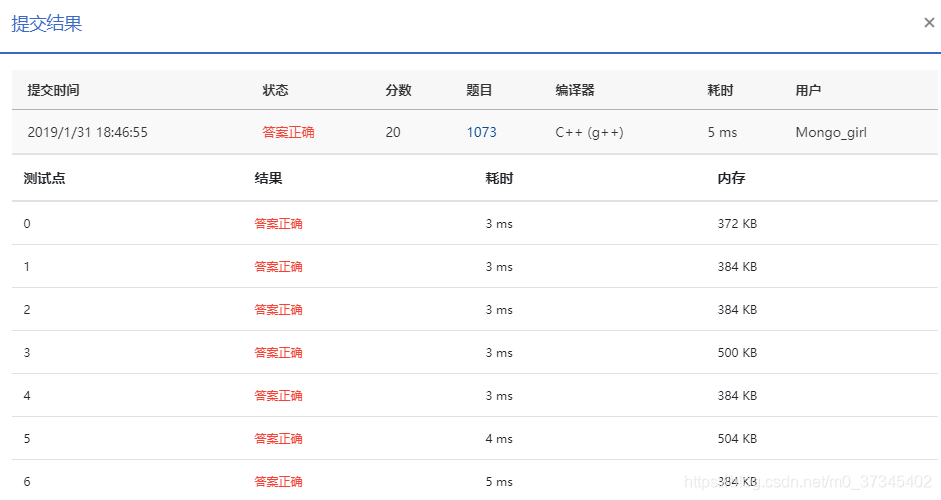The height and width of the screenshot is (500, 941).
Task: Select the top 耗时 column header
Action: [x=720, y=90]
